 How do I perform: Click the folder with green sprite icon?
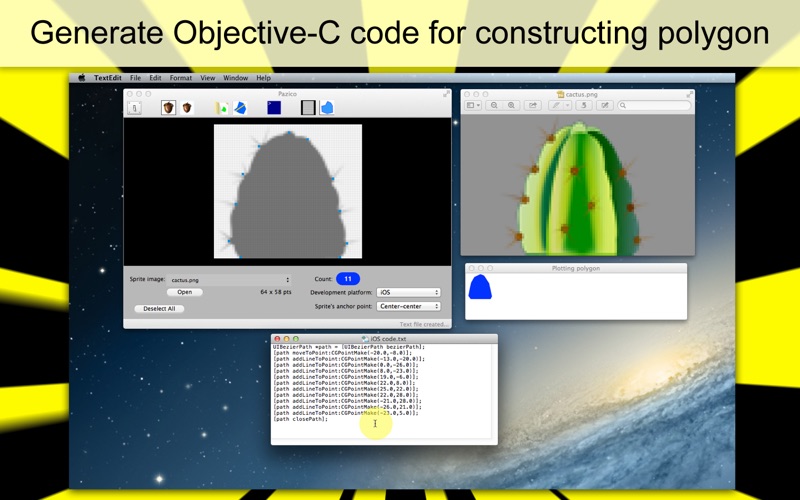tap(221, 108)
